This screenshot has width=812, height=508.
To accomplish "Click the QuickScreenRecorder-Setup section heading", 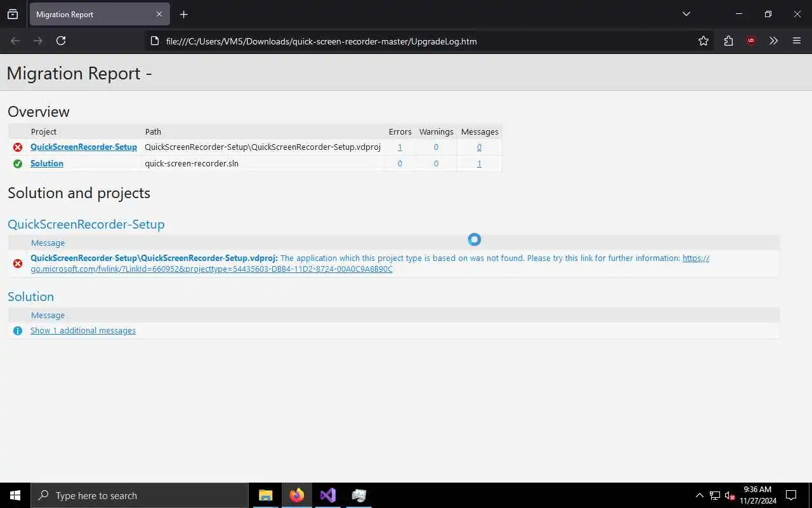I will pos(86,224).
